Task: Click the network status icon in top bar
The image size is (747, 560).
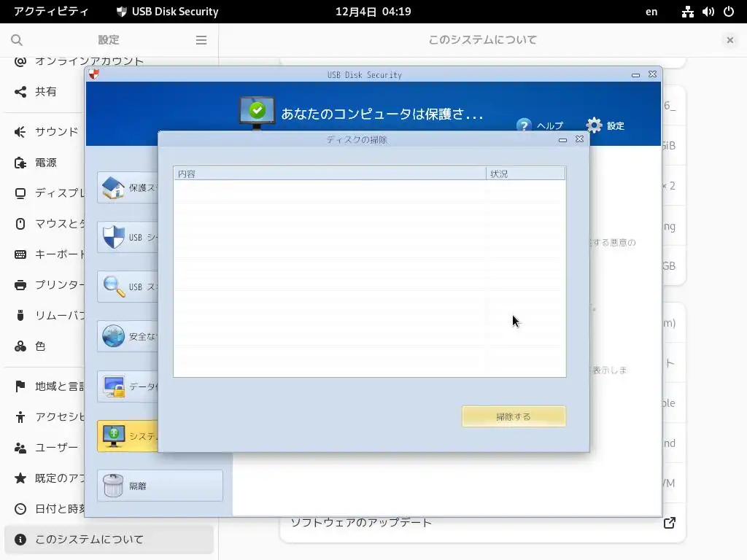Action: [687, 12]
